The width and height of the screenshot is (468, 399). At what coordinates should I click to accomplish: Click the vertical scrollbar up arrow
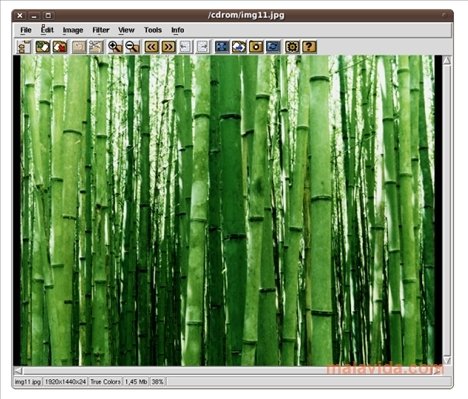point(447,60)
